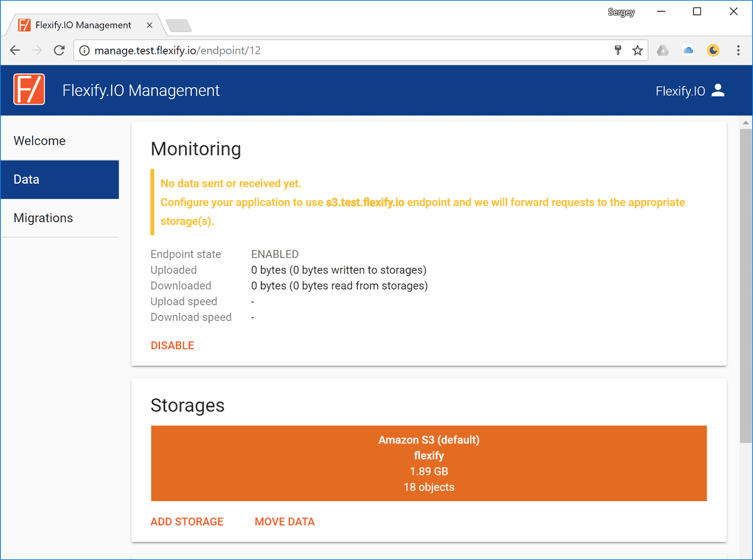The width and height of the screenshot is (753, 560).
Task: Click the browser reload button
Action: click(x=59, y=51)
